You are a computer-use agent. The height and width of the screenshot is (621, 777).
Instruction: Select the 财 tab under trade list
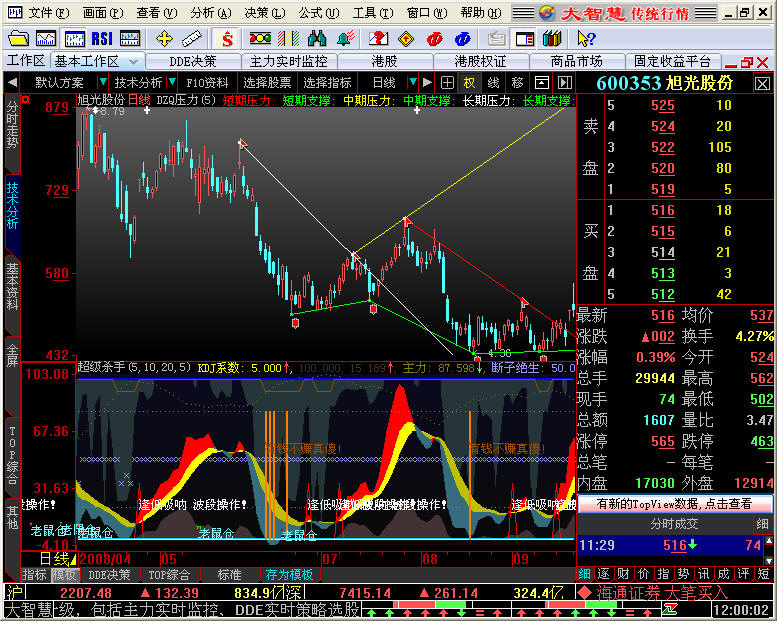623,574
